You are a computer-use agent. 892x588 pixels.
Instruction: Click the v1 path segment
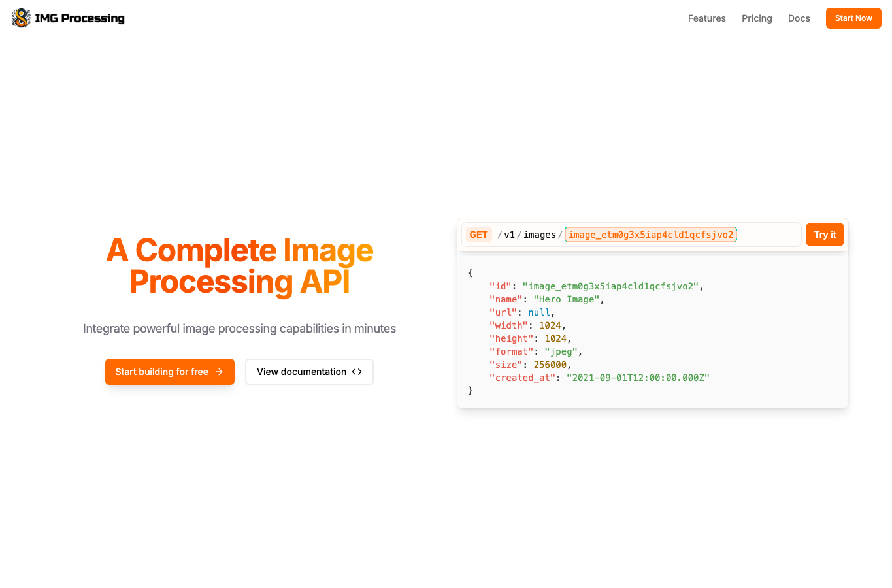point(509,235)
